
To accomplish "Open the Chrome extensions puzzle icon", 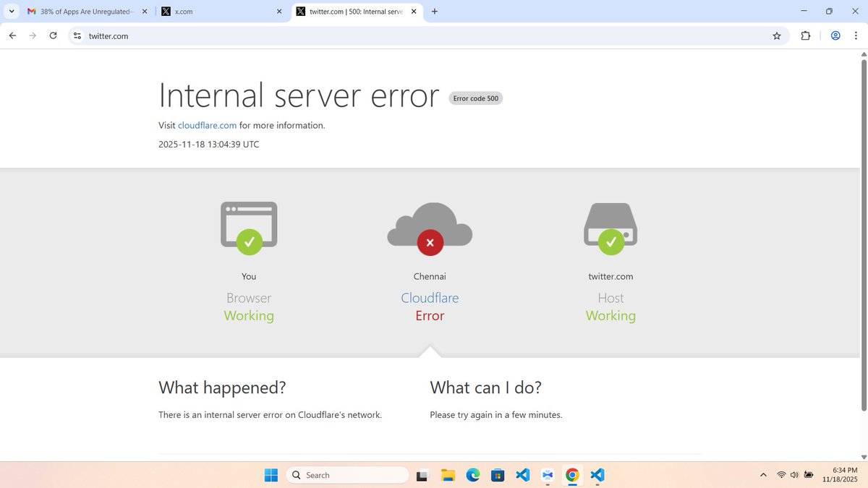I will [x=805, y=35].
